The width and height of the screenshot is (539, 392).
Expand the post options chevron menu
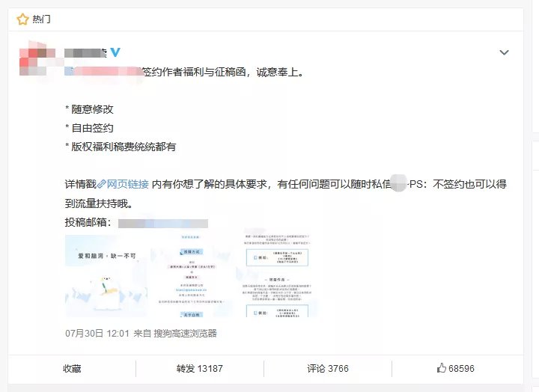[504, 52]
